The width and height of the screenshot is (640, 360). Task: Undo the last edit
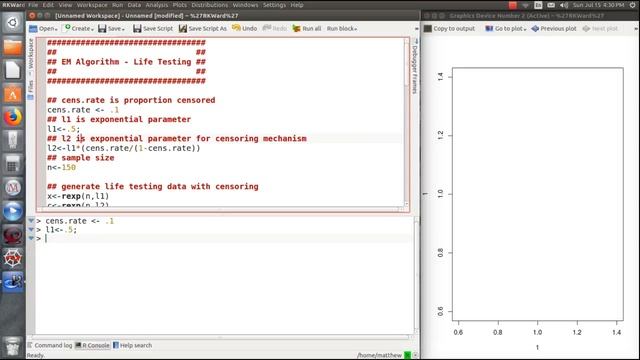pyautogui.click(x=244, y=29)
